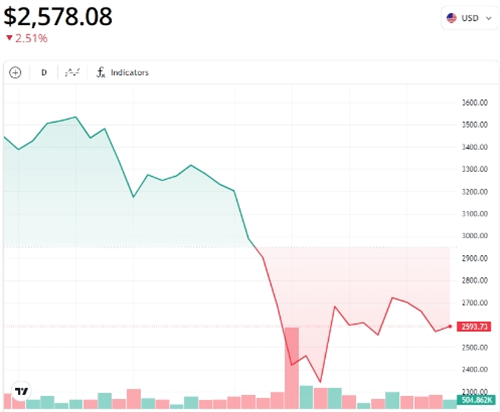
Task: Expand the currency selector chevron arrow
Action: tap(488, 18)
